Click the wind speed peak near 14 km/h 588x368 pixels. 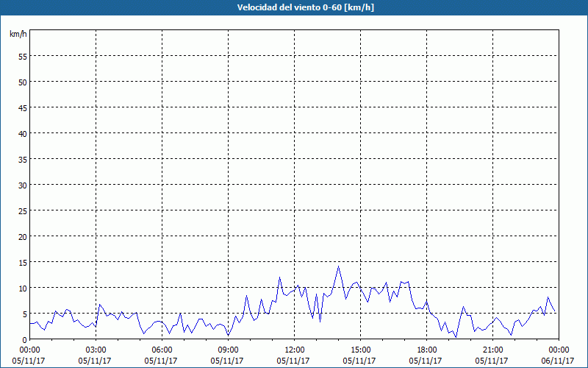pyautogui.click(x=338, y=266)
